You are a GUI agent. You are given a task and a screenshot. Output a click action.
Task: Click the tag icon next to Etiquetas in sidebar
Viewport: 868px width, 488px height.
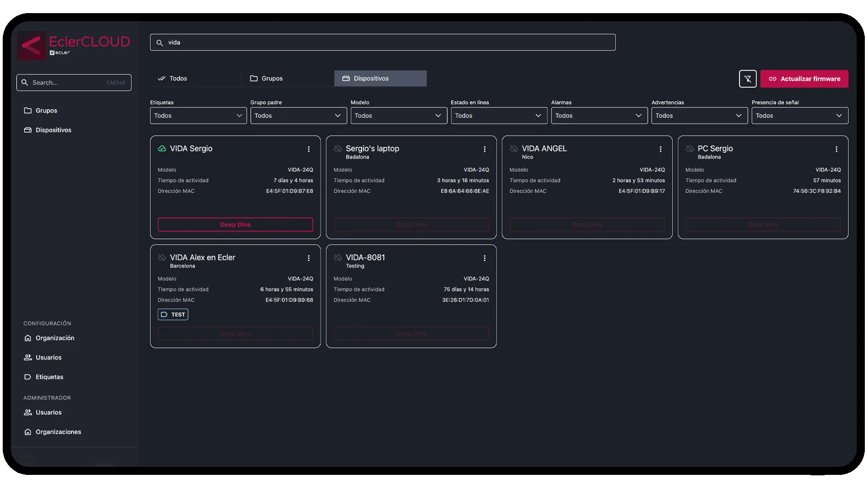click(x=28, y=377)
